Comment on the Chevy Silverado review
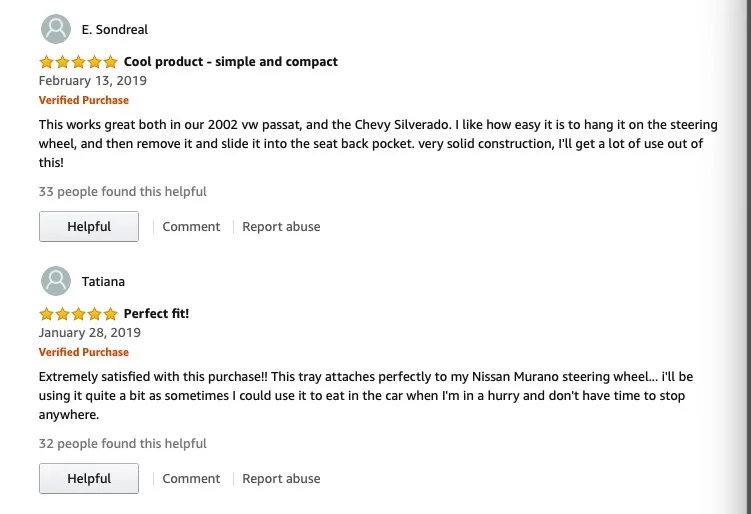751x514 pixels. [191, 227]
